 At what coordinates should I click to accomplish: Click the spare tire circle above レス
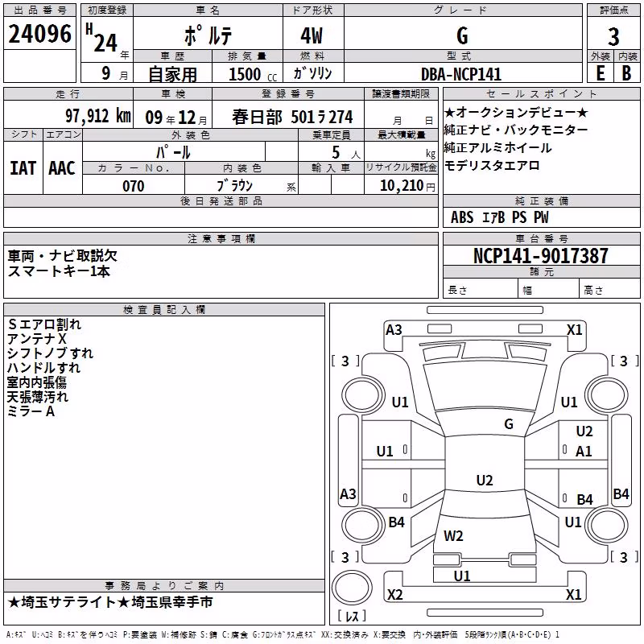(352, 588)
